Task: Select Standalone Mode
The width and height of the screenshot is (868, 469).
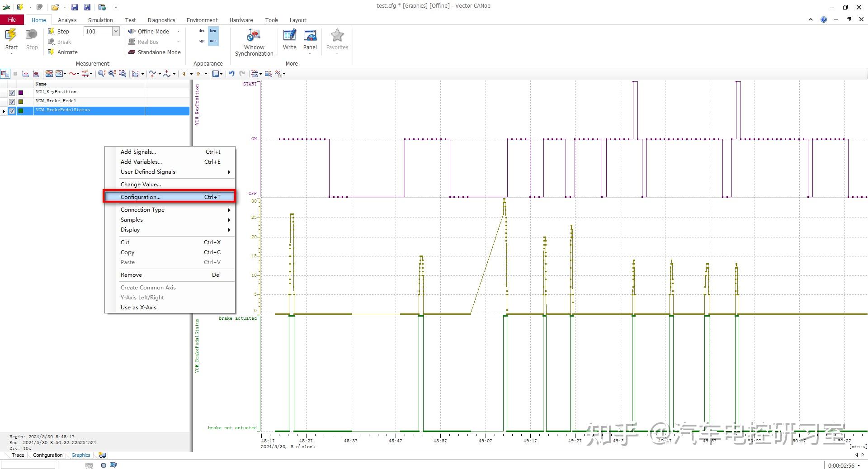Action: click(155, 52)
